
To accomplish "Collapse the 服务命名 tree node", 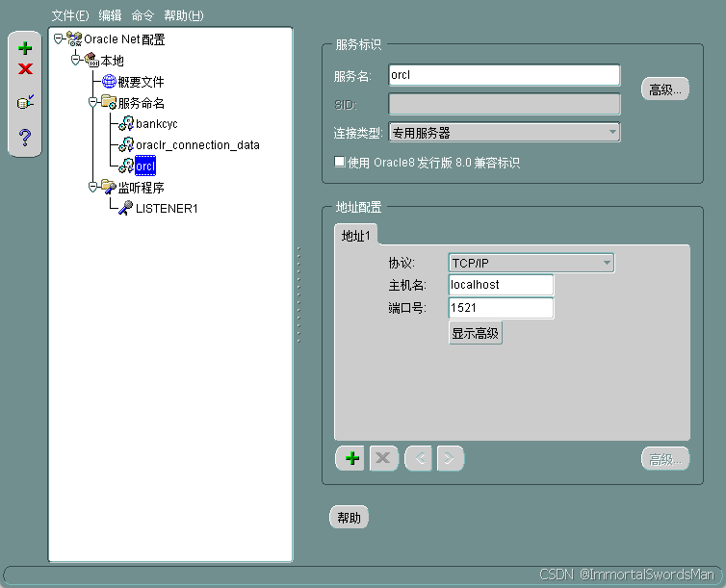I will (93, 102).
